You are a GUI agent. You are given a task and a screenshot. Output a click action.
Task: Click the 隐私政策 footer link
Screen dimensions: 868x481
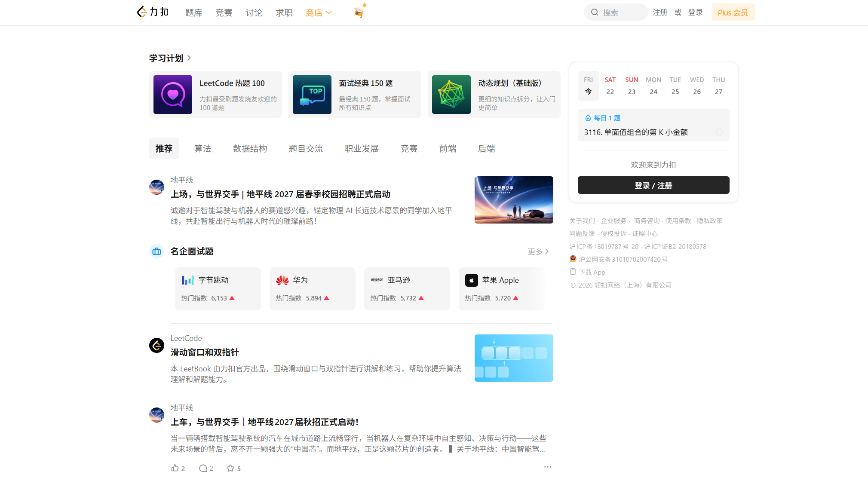(710, 221)
